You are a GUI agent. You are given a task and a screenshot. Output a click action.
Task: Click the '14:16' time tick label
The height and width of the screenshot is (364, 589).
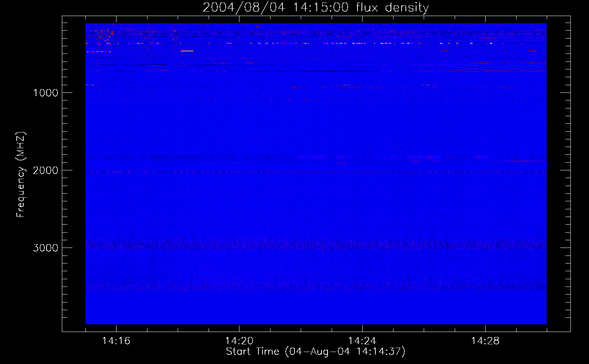click(116, 341)
